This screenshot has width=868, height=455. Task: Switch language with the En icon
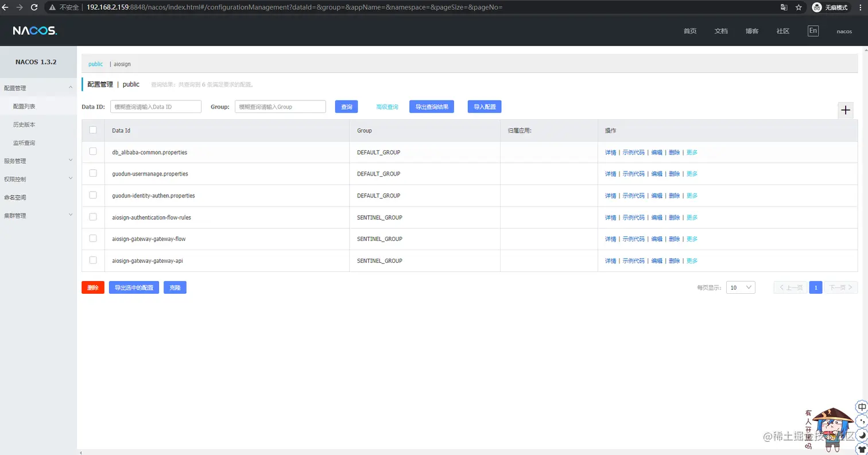(813, 31)
